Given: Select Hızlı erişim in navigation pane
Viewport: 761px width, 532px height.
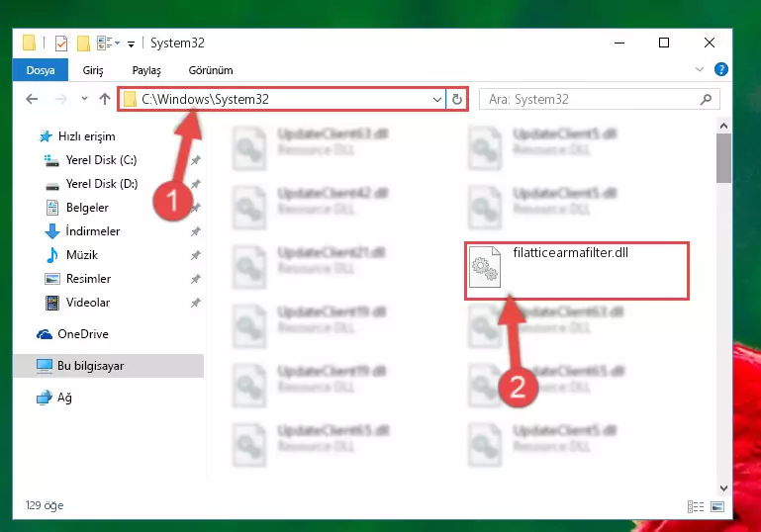Looking at the screenshot, I should tap(86, 136).
